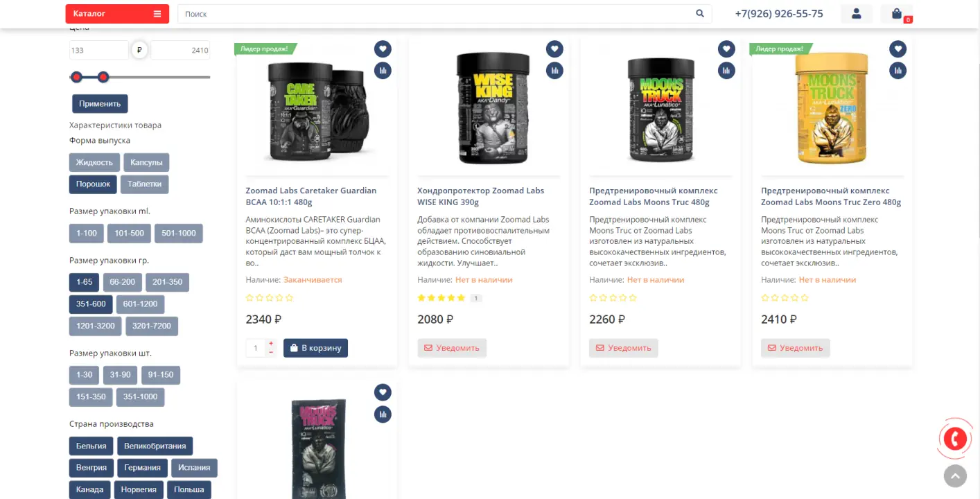Click the search magnifier icon
This screenshot has width=980, height=499.
[700, 14]
